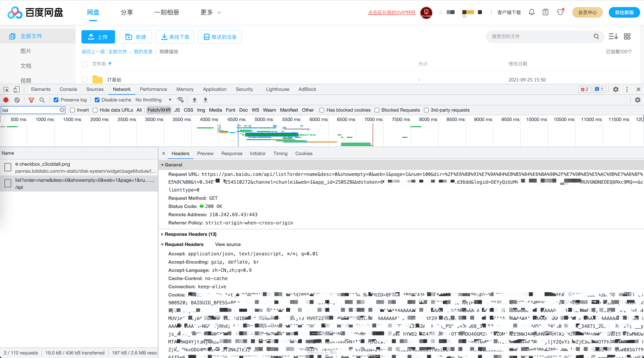Open the notification bell in Baidu Netdisk
The image size is (644, 358).
pos(531,12)
